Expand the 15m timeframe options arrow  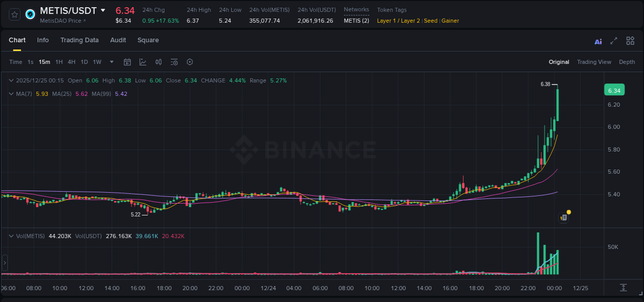[111, 62]
